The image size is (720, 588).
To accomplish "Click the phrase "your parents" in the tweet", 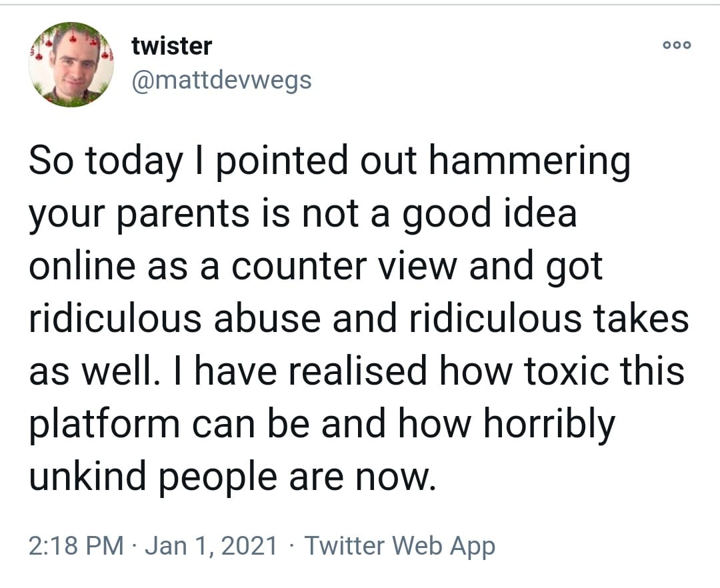I will coord(139,214).
